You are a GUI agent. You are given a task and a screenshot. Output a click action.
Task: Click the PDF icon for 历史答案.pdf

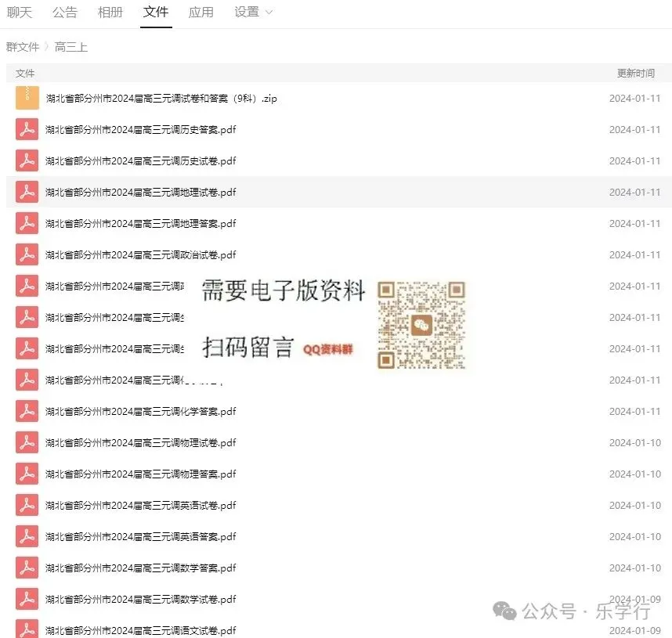click(27, 129)
